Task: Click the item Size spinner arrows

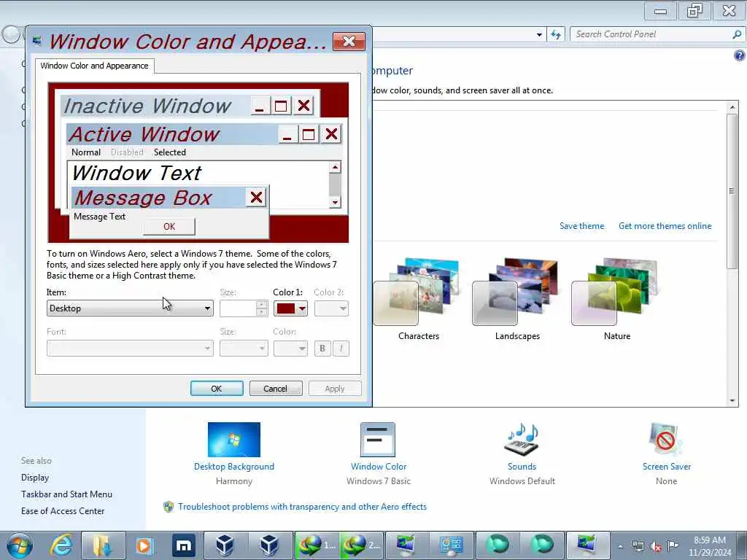Action: coord(261,308)
